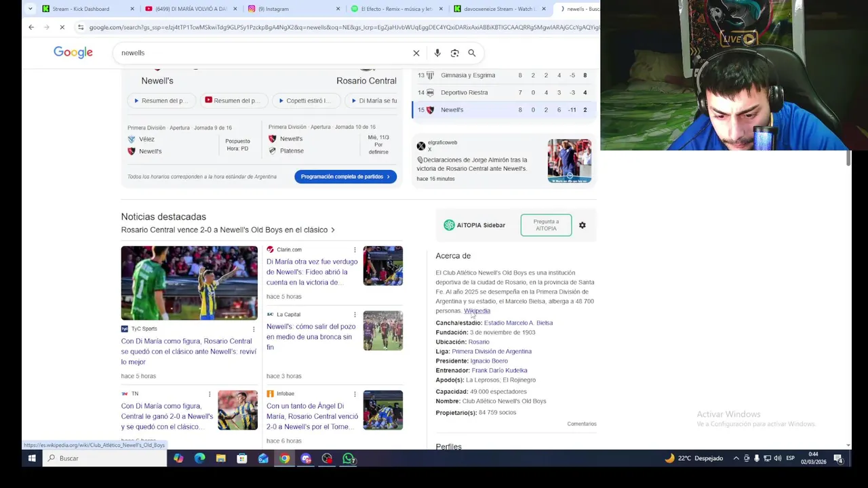Image resolution: width=868 pixels, height=488 pixels.
Task: Open Primera División de Argentina link
Action: coord(492,352)
